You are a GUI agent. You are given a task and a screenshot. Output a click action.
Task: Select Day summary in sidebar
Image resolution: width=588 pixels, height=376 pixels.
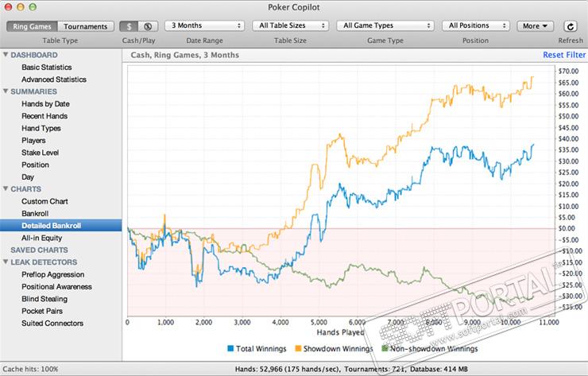click(28, 176)
